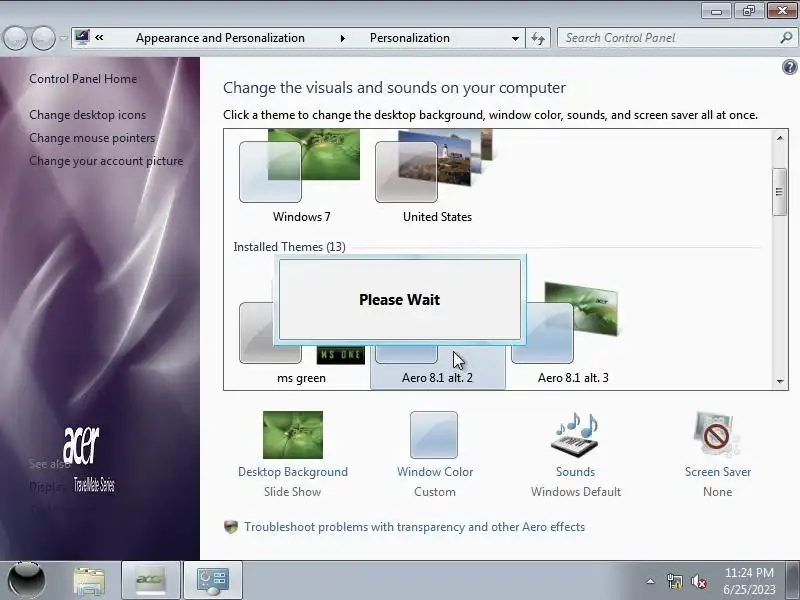
Task: Open Change mouse pointers link
Action: pyautogui.click(x=92, y=138)
